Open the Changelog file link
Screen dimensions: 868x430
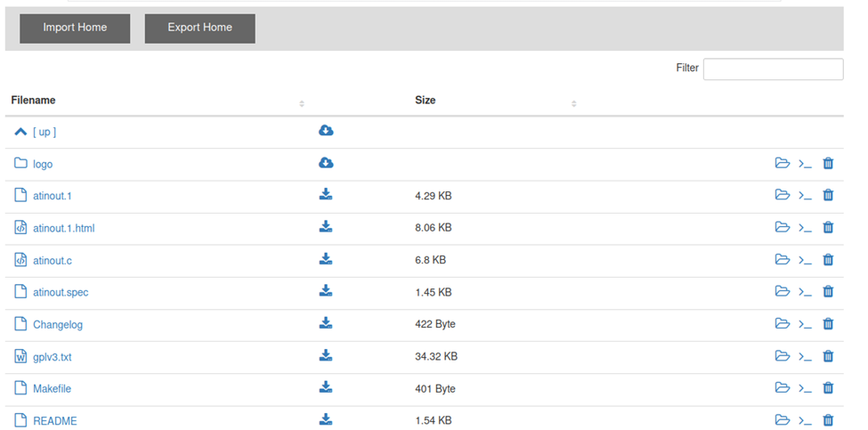click(58, 324)
